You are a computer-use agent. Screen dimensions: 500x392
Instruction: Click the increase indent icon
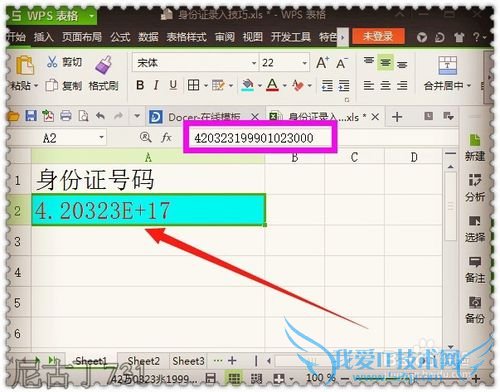click(344, 86)
